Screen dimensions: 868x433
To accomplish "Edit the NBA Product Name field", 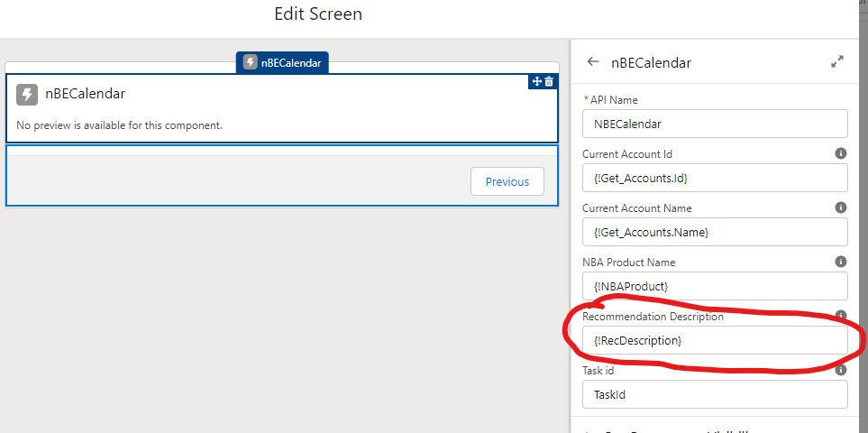I will click(715, 286).
